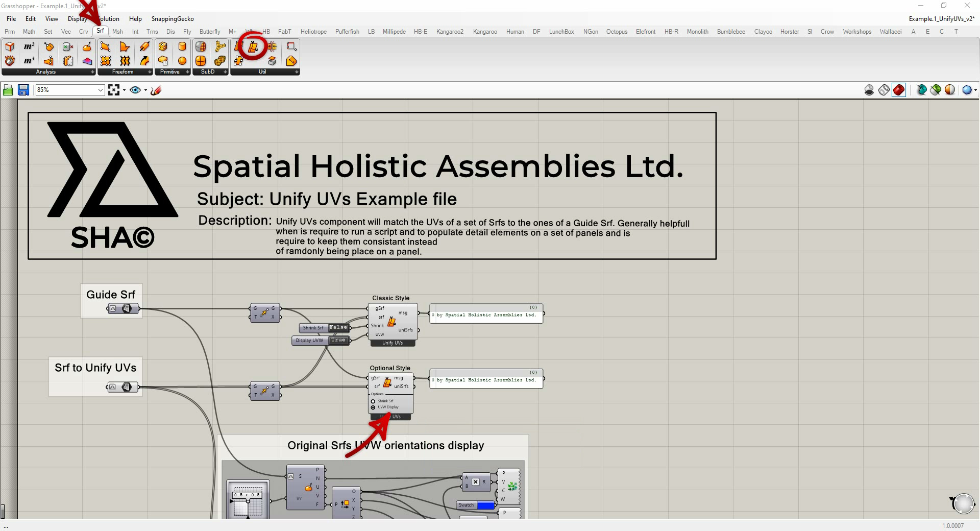This screenshot has height=531, width=980.
Task: Pick the Deconstruct Brep flame icon
Action: pyautogui.click(x=10, y=61)
